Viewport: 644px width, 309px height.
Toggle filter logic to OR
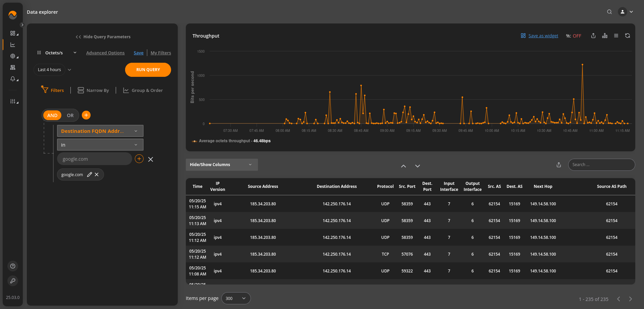point(70,115)
